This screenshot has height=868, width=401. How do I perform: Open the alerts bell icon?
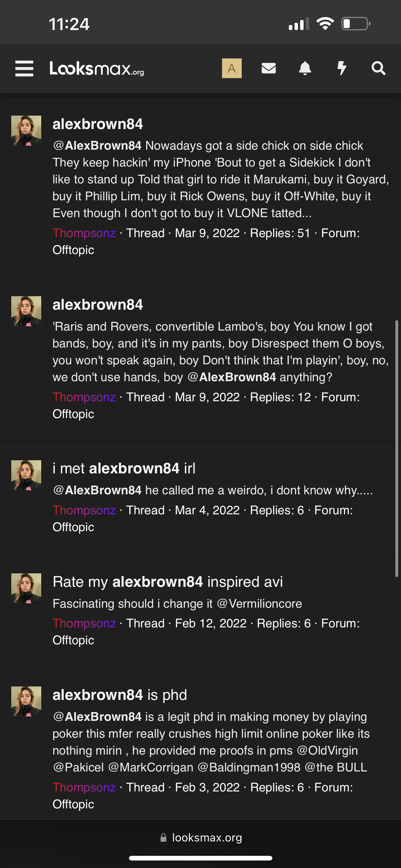(305, 68)
